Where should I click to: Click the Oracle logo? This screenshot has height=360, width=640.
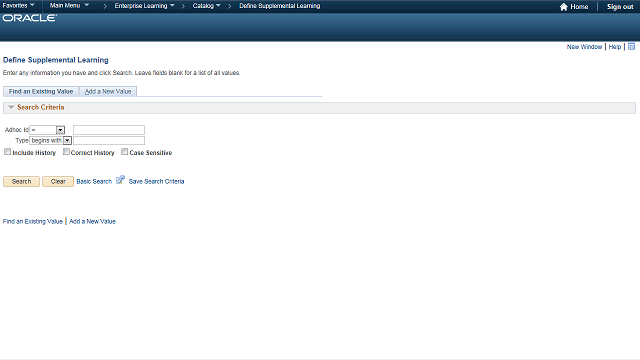(x=29, y=18)
